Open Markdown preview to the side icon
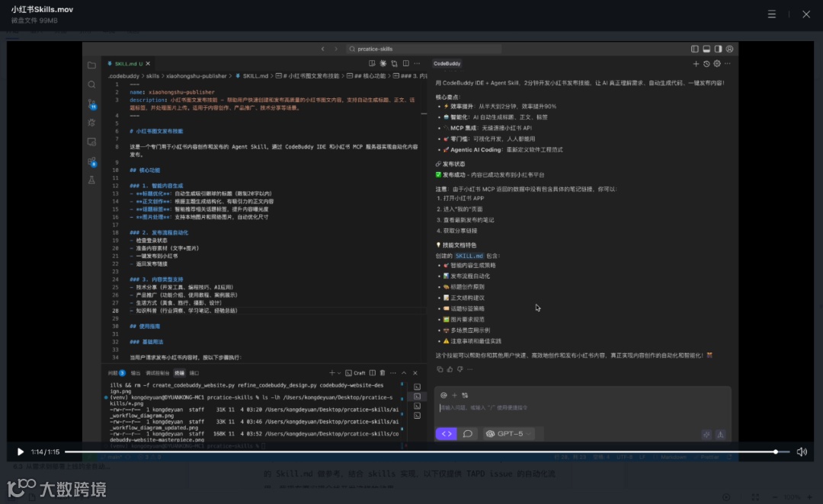823x504 pixels. (372, 63)
